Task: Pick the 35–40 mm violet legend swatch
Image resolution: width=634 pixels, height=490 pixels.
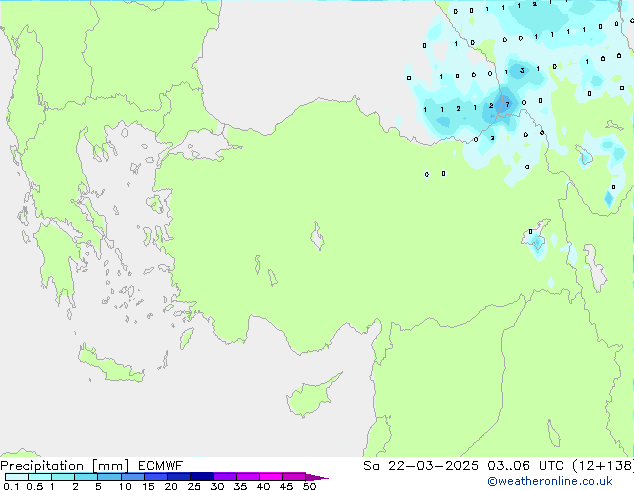Action: (x=248, y=477)
